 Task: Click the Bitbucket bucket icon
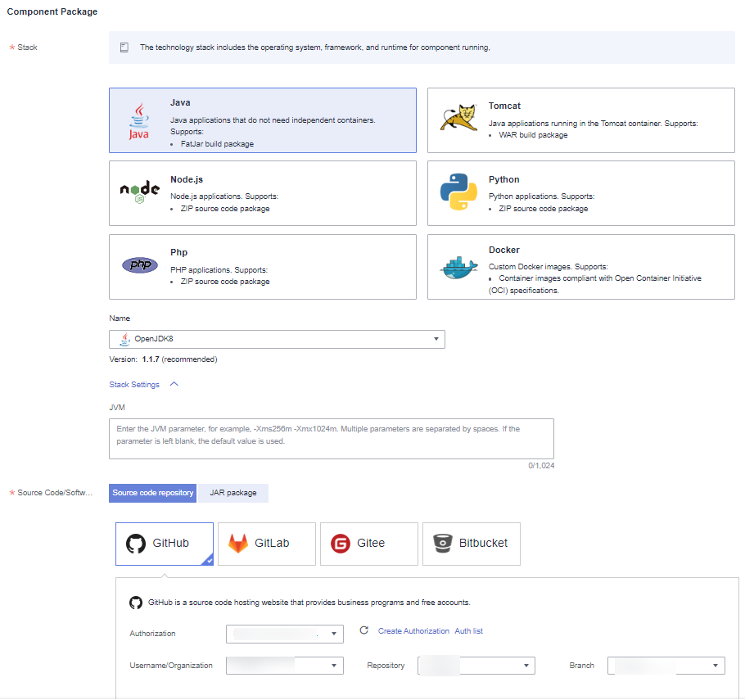coord(442,543)
